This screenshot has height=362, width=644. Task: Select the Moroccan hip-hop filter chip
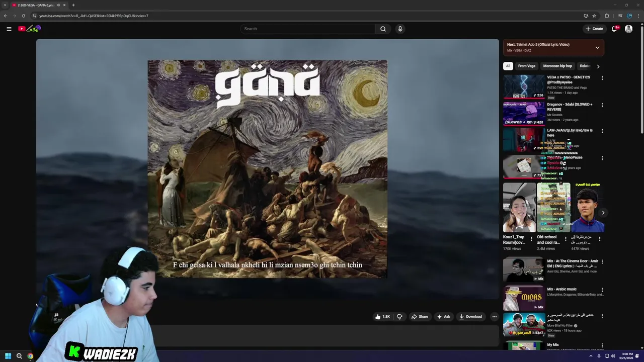557,66
